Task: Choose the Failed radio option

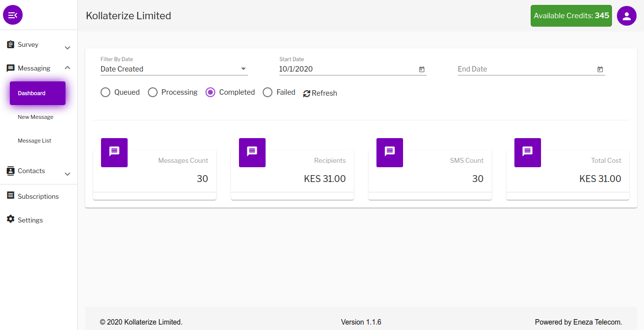Action: (268, 92)
